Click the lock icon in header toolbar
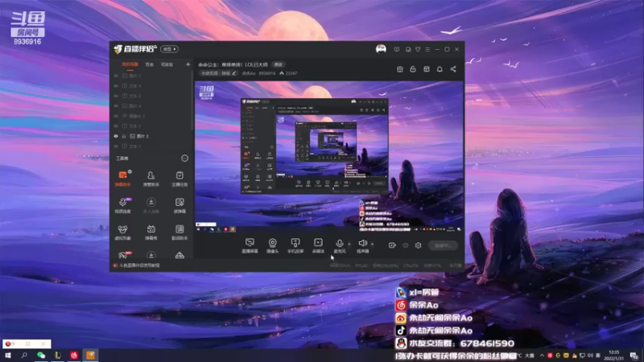The width and height of the screenshot is (644, 362). tap(413, 69)
